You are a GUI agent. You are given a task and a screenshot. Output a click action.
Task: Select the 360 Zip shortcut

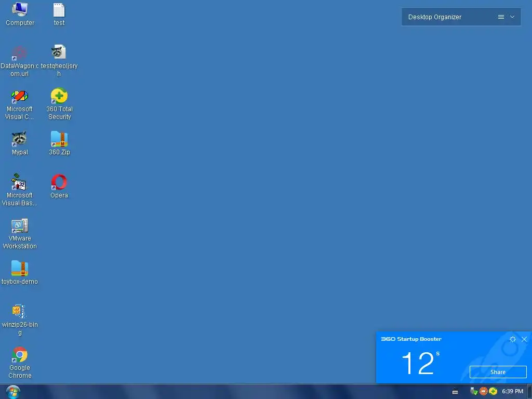coord(59,143)
